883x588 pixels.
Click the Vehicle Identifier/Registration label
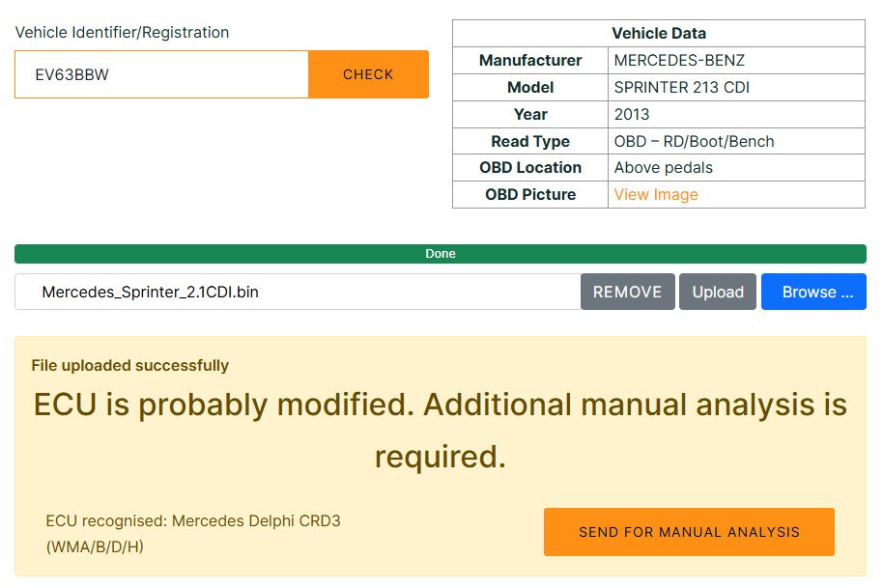pos(122,32)
